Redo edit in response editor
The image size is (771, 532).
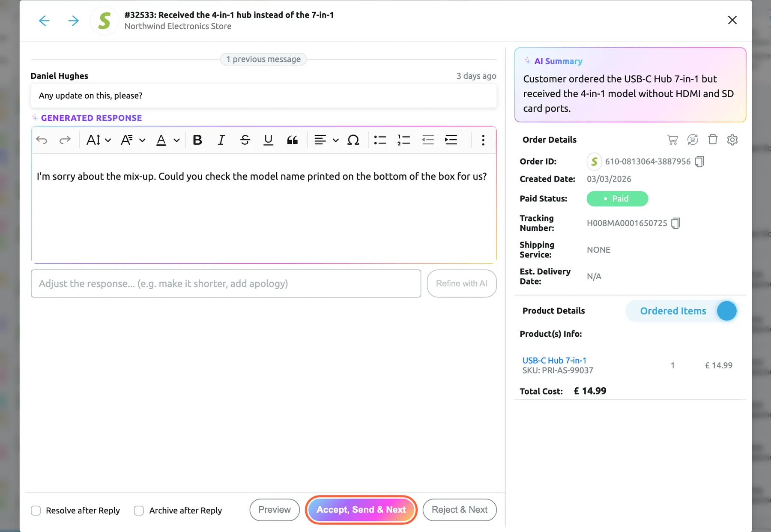point(65,140)
